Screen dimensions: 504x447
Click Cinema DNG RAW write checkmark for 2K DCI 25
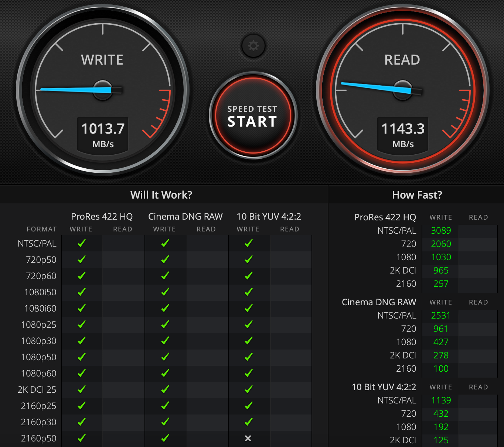pos(165,389)
